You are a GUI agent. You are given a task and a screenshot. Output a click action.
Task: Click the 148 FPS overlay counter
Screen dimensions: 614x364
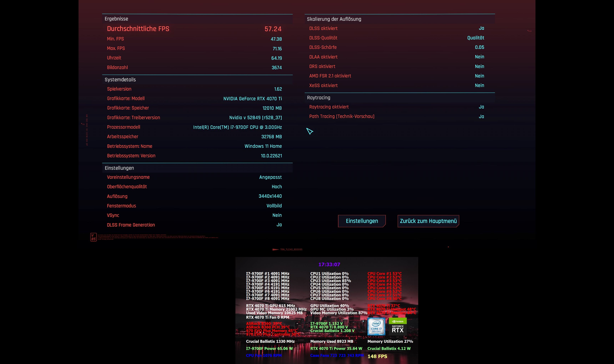(377, 356)
